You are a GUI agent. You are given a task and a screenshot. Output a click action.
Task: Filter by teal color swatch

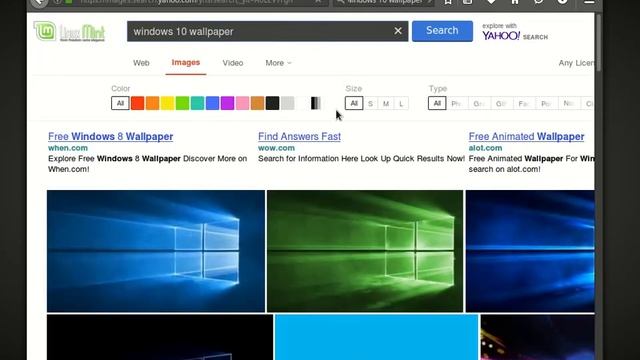tap(198, 103)
